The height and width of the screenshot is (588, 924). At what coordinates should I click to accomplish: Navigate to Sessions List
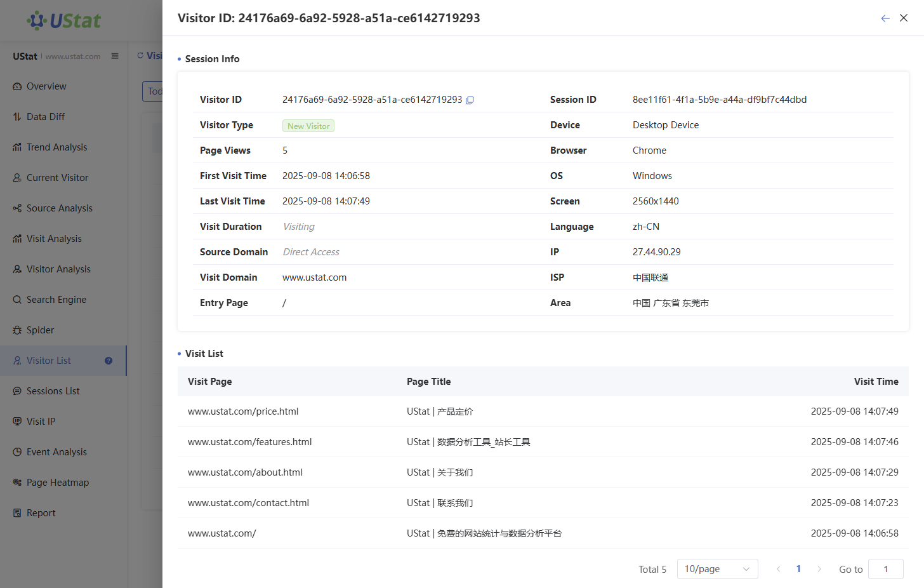tap(53, 391)
